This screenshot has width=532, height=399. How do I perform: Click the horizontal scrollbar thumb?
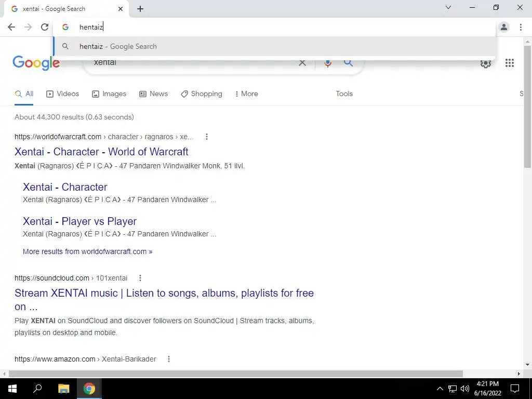pos(236,374)
